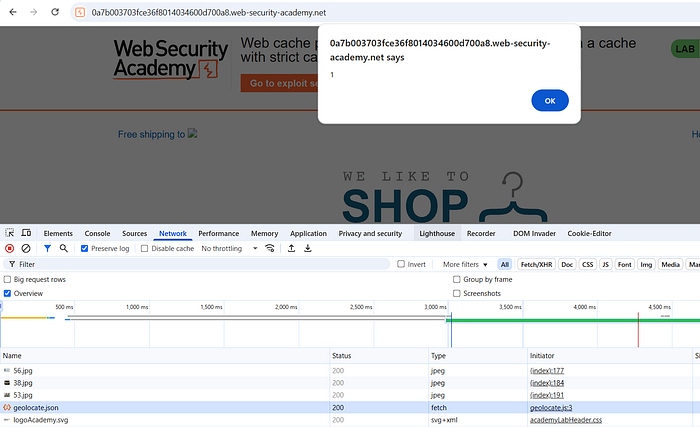Viewport: 700px width, 427px height.
Task: Sort requests by Status column header
Action: 379,356
